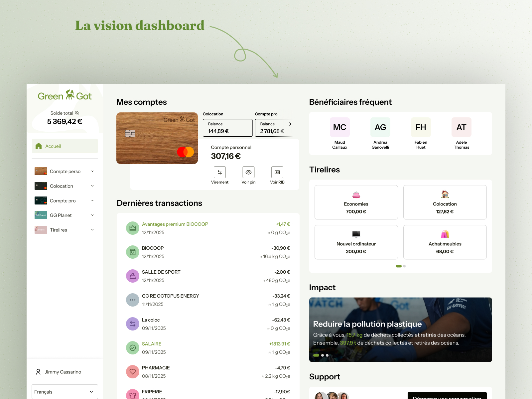
Task: Open the Français language dropdown
Action: click(65, 392)
